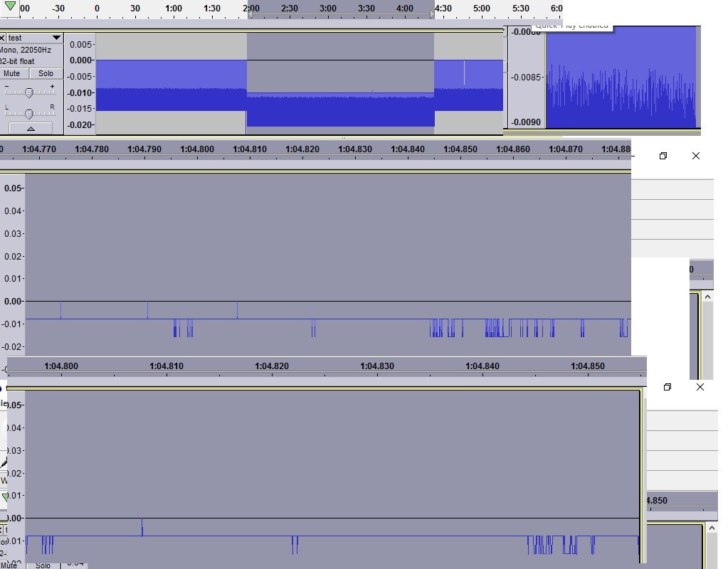Click the 1:00 mark on the top timeline
Viewport: 728px width, 569px height.
[173, 8]
